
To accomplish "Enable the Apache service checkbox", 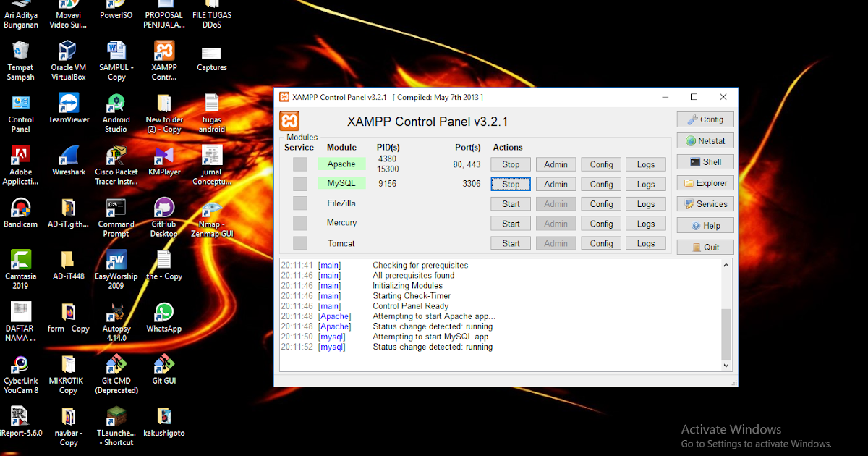I will tap(299, 164).
